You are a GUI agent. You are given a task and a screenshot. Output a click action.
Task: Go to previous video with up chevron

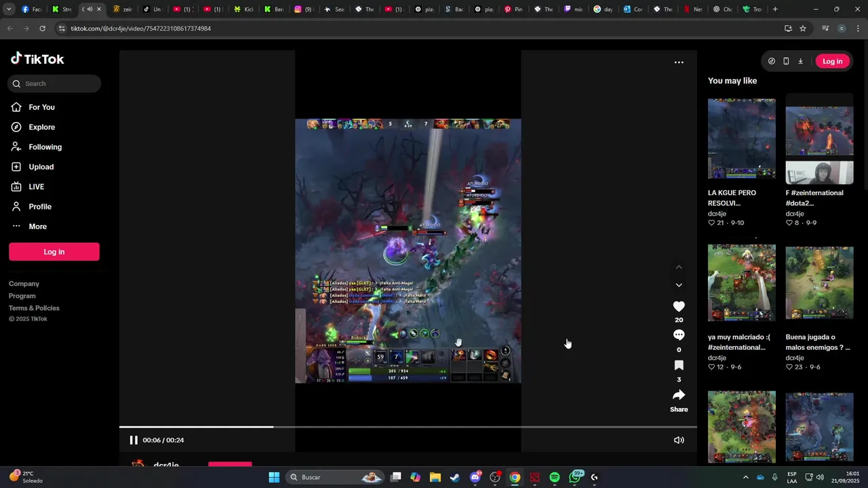pos(679,268)
